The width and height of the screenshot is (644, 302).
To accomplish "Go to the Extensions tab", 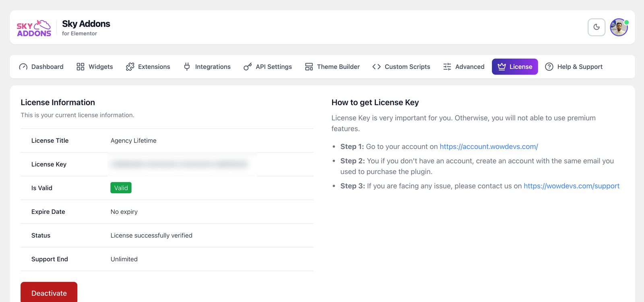I will [x=148, y=67].
